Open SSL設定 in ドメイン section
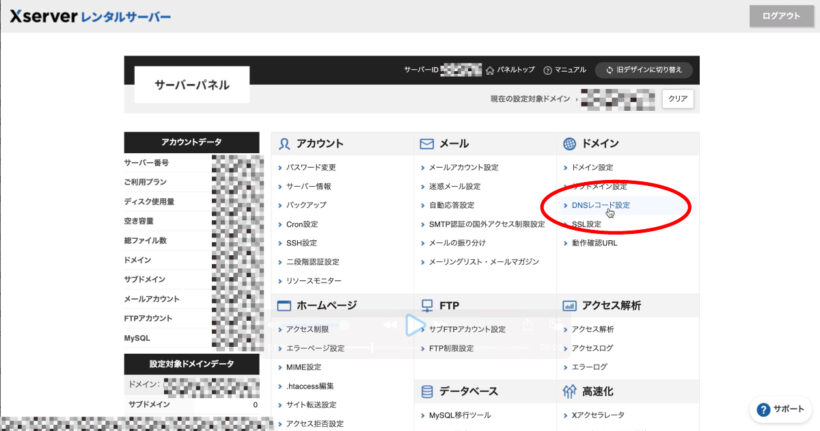This screenshot has width=820, height=431. click(586, 224)
